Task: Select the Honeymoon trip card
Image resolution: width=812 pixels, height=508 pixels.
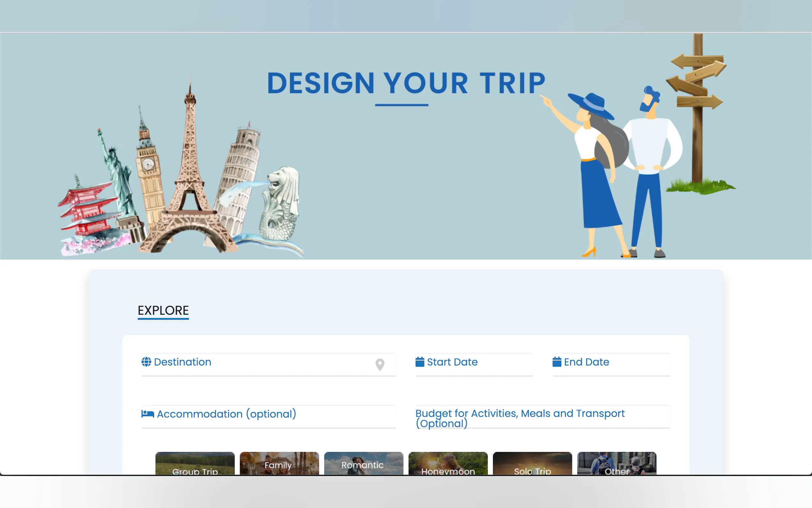Action: 448,463
